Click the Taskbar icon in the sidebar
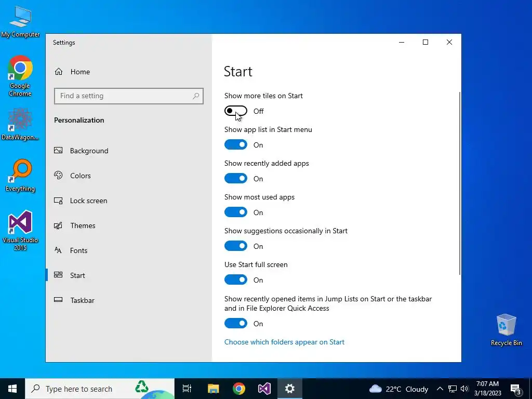Image resolution: width=532 pixels, height=399 pixels. (58, 300)
